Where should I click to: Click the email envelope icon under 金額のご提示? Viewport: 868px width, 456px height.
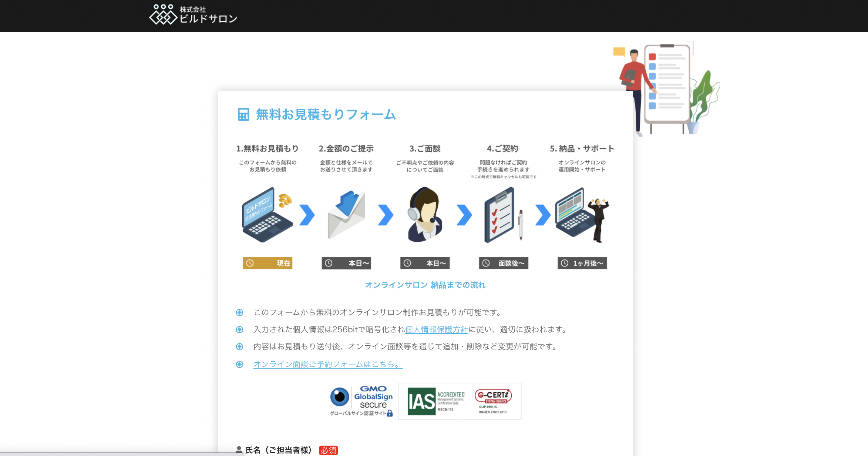(x=347, y=217)
